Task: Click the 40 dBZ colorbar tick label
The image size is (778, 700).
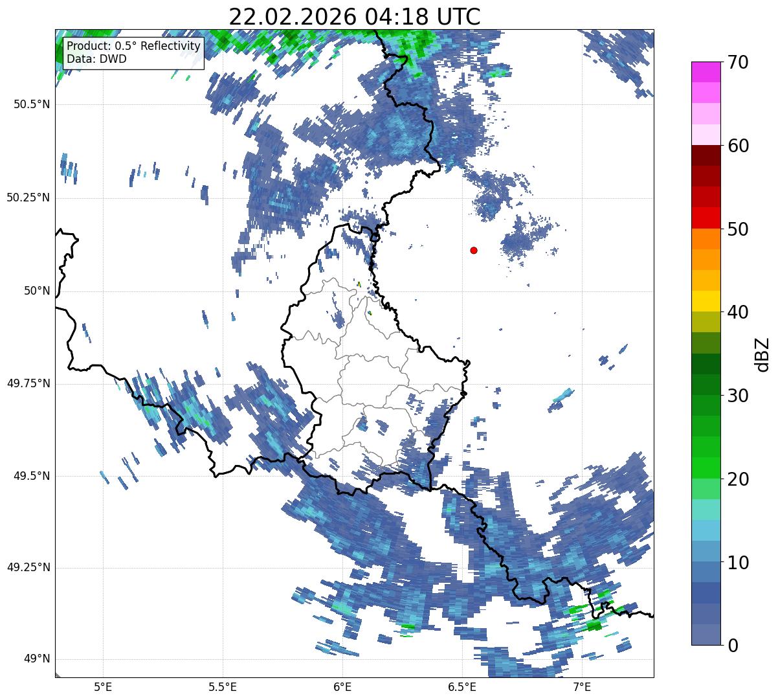Action: 737,312
